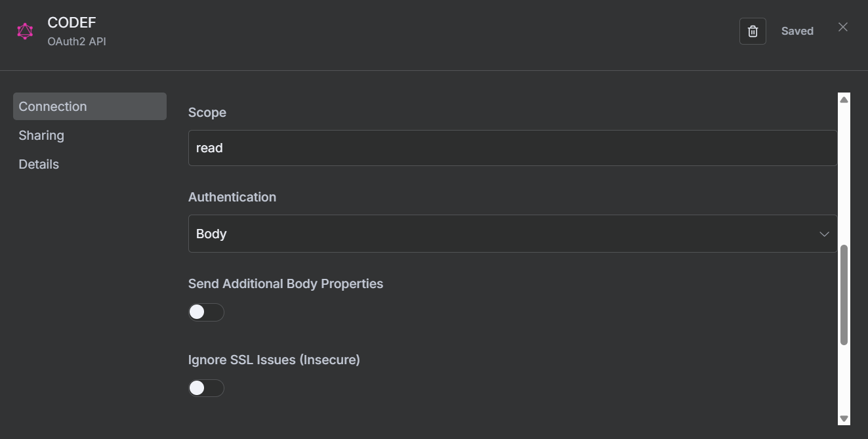Focus the Scope input field containing read
The width and height of the screenshot is (868, 439).
(x=512, y=148)
